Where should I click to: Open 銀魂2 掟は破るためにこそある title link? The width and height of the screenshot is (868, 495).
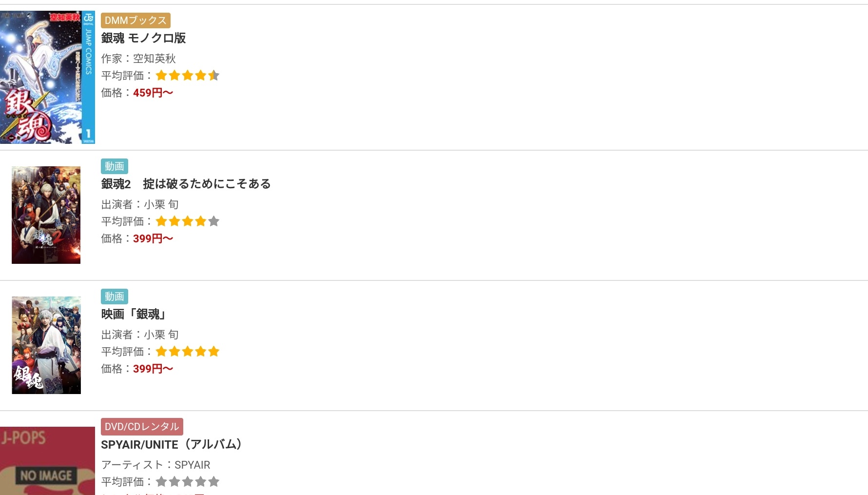tap(186, 184)
